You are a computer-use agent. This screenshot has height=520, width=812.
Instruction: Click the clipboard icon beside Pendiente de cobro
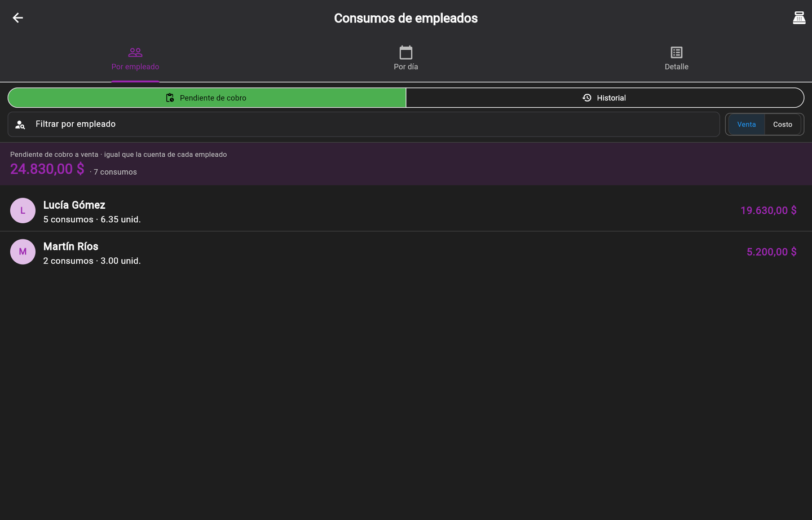(x=170, y=98)
